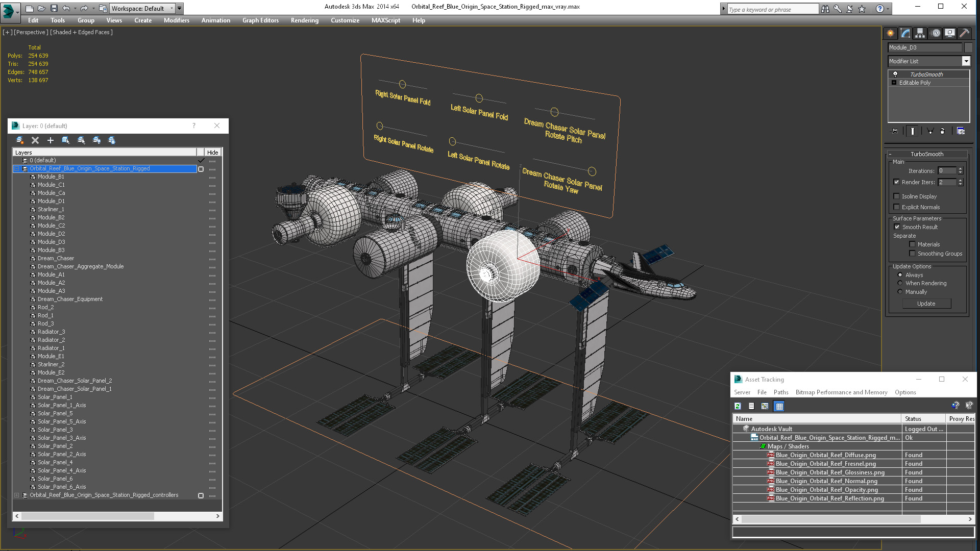This screenshot has height=551, width=980.
Task: Toggle Smooth Result checkbox
Action: pyautogui.click(x=896, y=227)
